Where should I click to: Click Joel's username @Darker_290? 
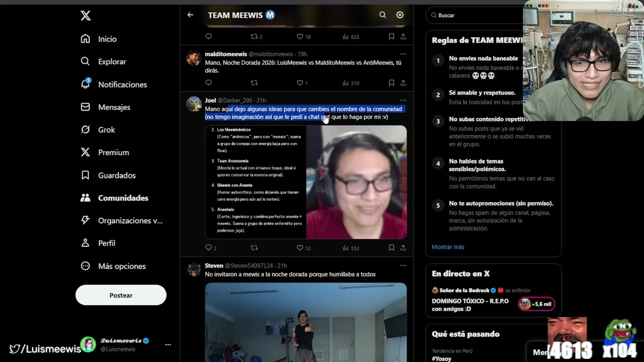pos(235,100)
